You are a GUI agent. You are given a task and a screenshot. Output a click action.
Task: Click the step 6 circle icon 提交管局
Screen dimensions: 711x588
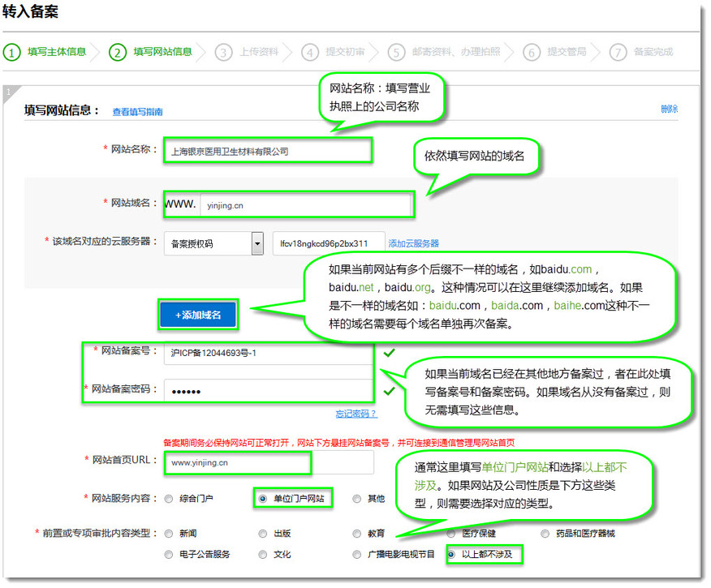[x=532, y=53]
